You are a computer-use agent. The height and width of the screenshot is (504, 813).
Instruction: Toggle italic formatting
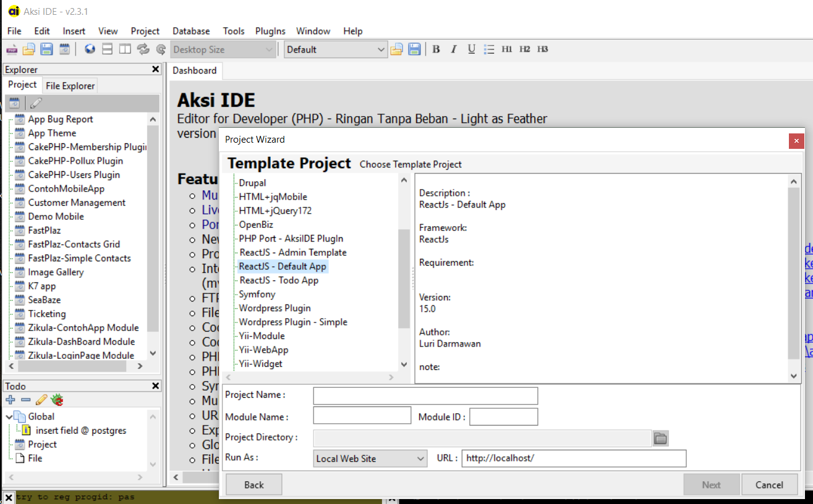click(x=454, y=49)
